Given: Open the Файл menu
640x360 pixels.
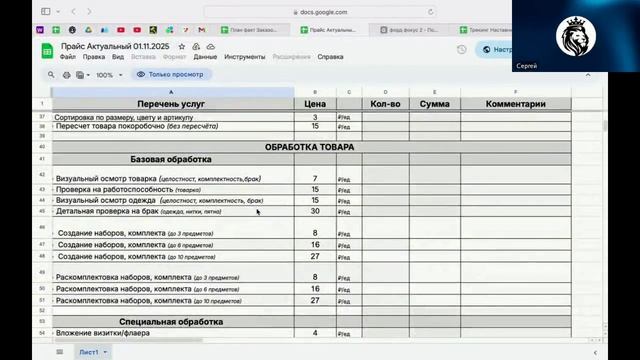Looking at the screenshot, I should [68, 57].
